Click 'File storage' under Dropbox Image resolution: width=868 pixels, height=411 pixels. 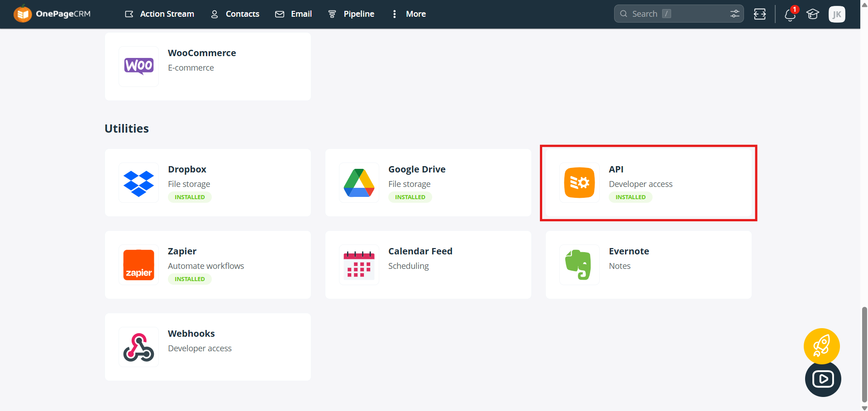[x=189, y=184]
